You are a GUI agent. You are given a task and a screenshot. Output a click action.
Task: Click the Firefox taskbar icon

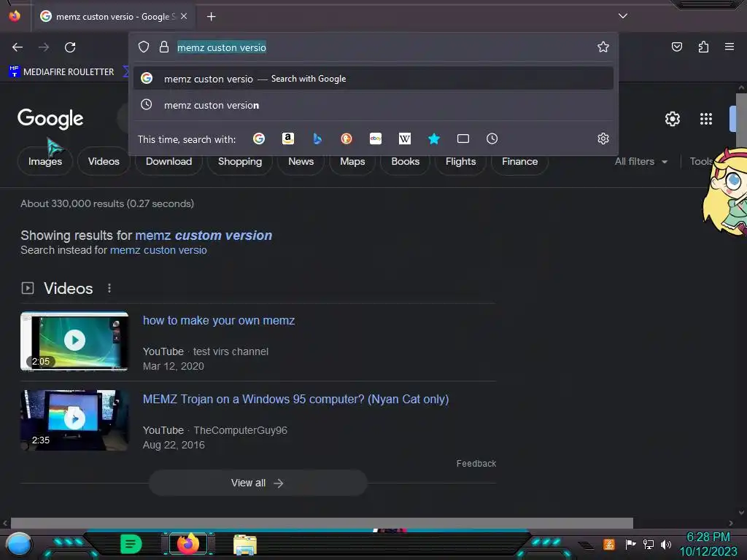(187, 544)
